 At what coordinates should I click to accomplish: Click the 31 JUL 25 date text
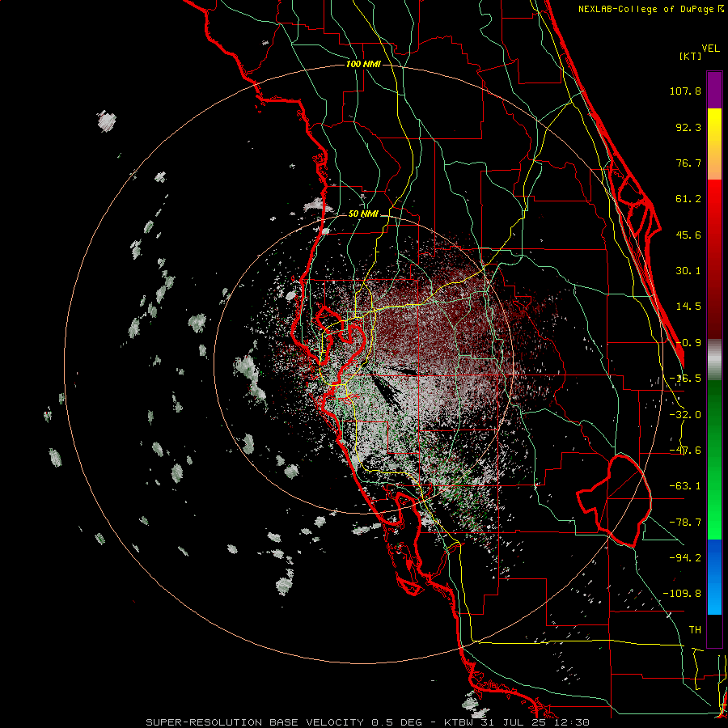point(514,722)
